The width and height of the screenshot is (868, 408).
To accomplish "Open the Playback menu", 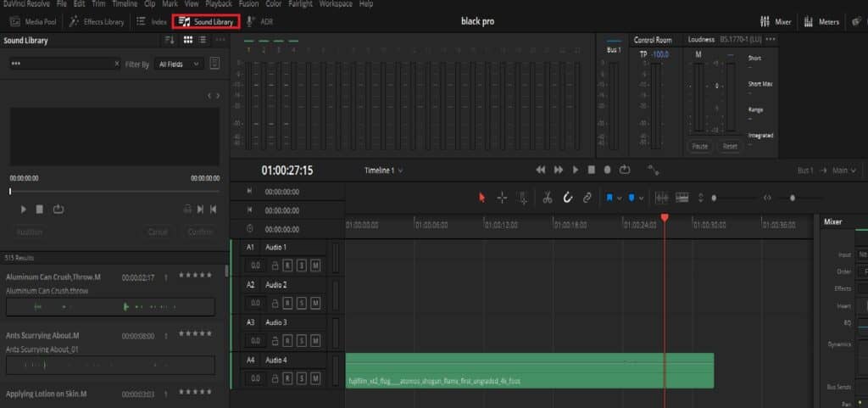I will pos(218,4).
